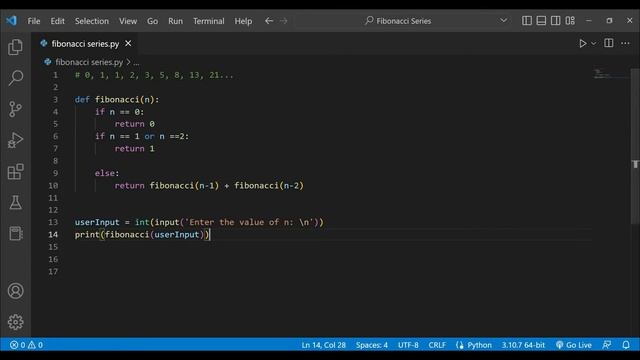Open the Go menu
Viewport: 640px width, 360px height.
(x=152, y=21)
